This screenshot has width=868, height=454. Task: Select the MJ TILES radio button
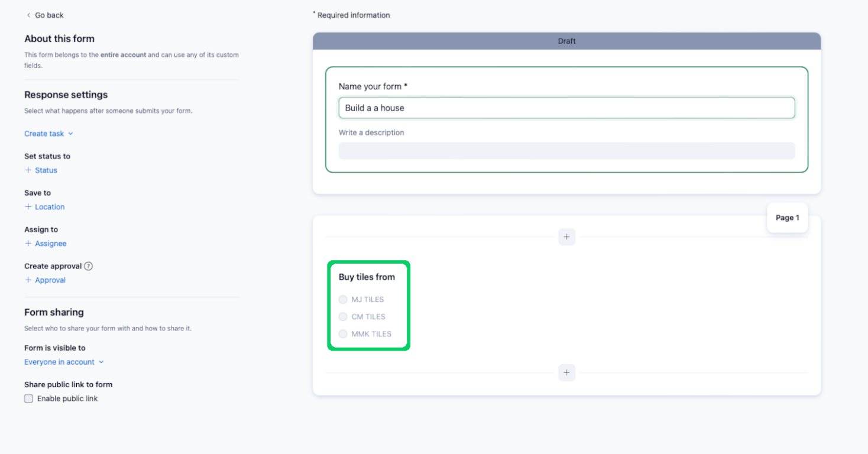343,300
